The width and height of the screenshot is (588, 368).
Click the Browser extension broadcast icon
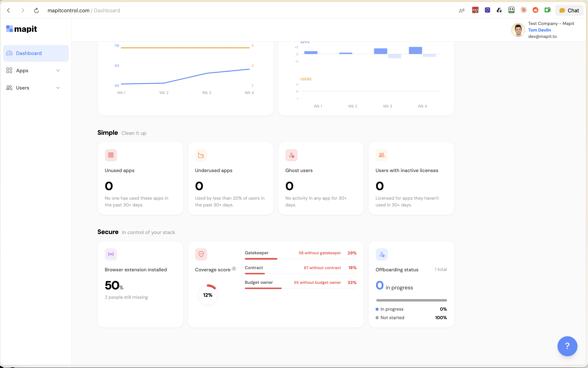tap(111, 254)
